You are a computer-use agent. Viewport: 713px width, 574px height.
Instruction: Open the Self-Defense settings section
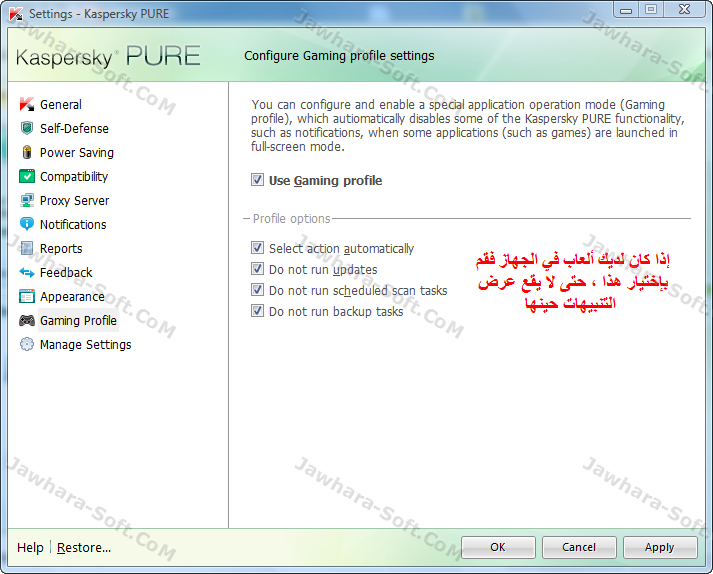pyautogui.click(x=74, y=129)
